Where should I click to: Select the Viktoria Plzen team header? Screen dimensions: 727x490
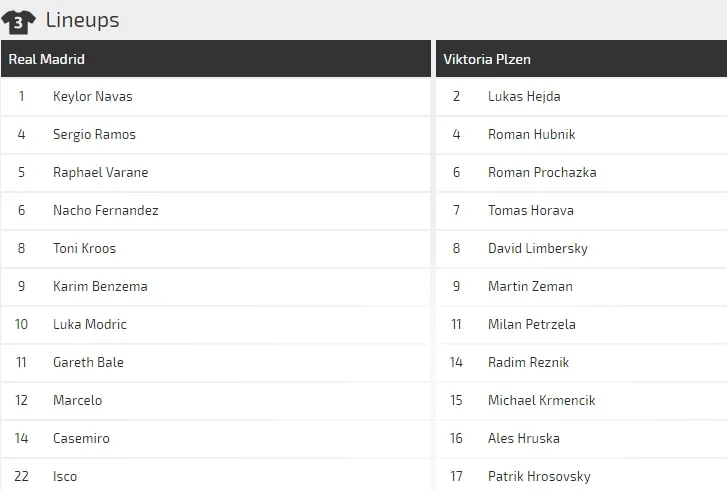(487, 59)
